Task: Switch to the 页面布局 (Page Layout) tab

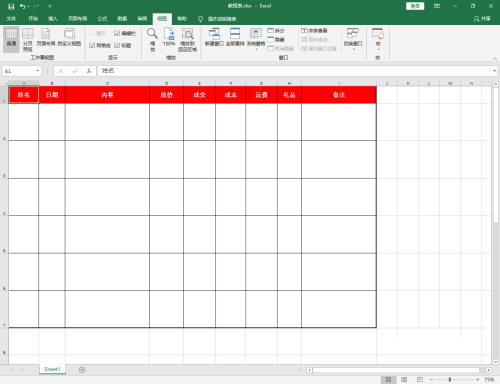Action: 78,19
